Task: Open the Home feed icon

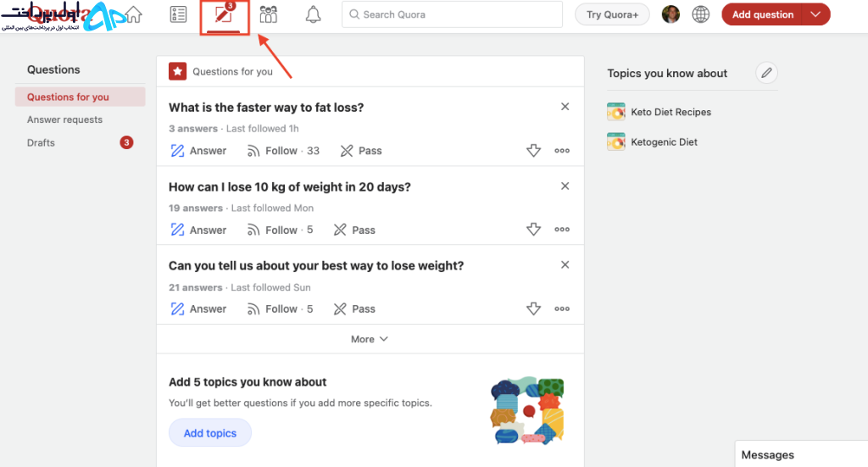Action: pyautogui.click(x=133, y=14)
